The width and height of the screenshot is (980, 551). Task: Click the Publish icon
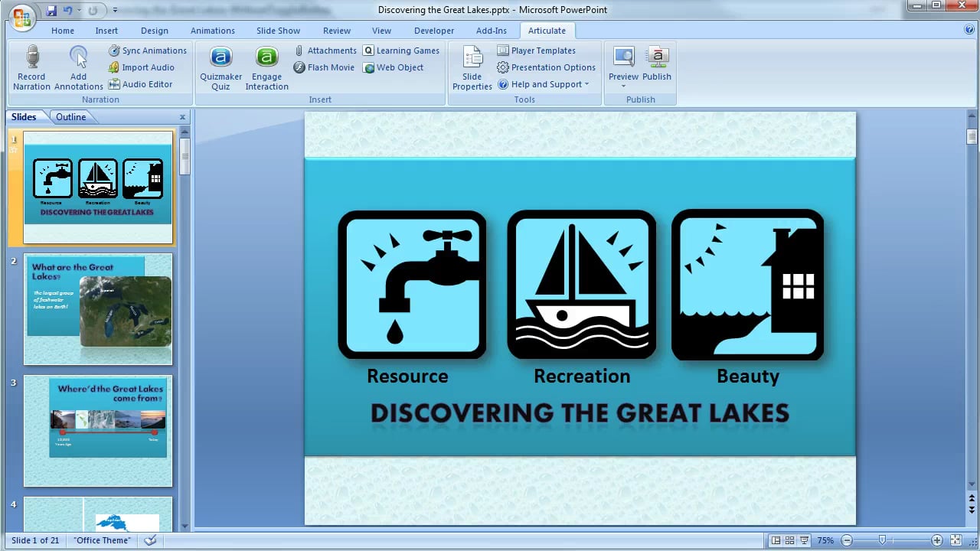(657, 57)
